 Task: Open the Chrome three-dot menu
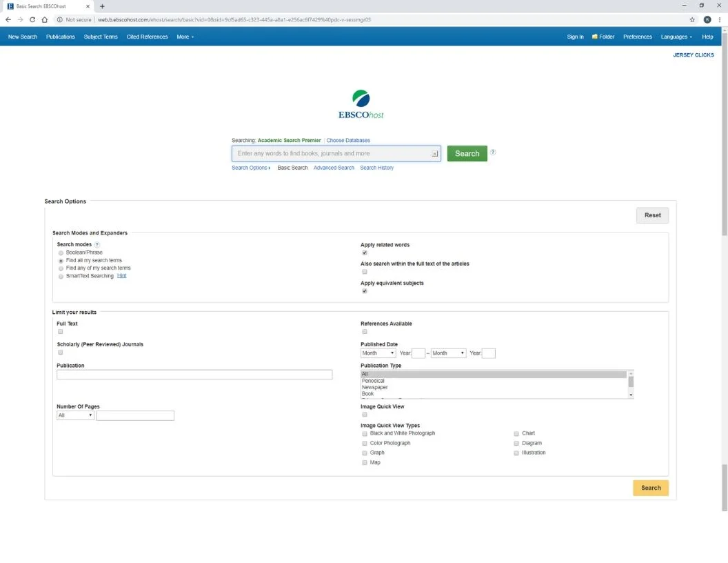click(720, 19)
